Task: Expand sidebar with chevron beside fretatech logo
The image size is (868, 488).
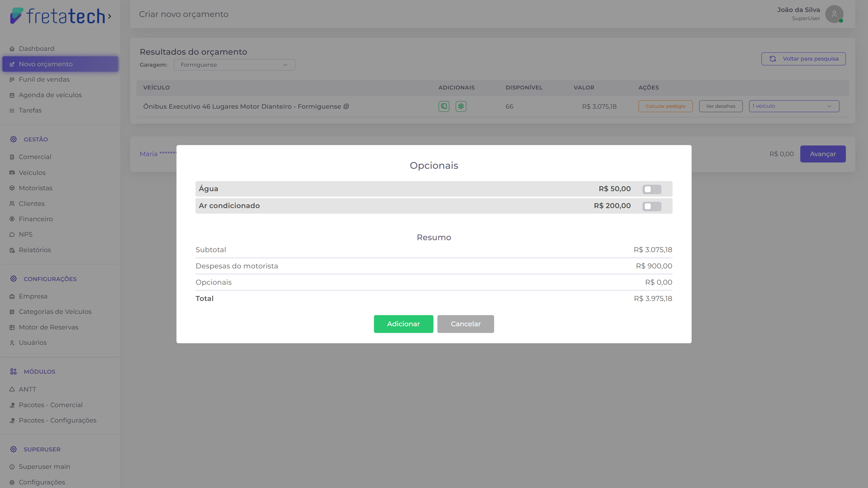Action: tap(109, 16)
